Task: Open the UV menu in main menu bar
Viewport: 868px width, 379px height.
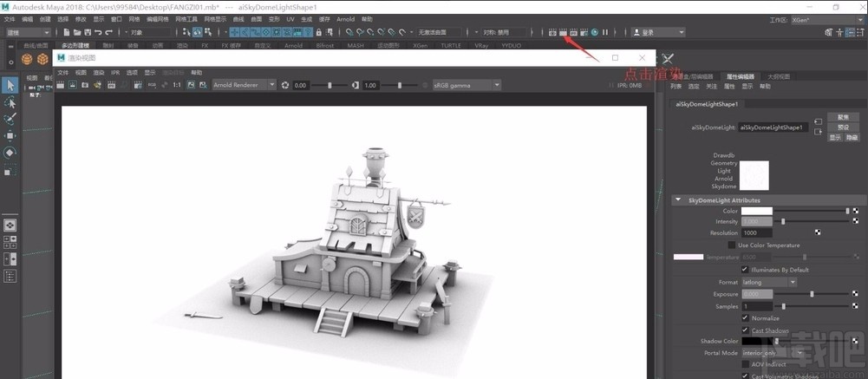Action: pyautogui.click(x=290, y=19)
